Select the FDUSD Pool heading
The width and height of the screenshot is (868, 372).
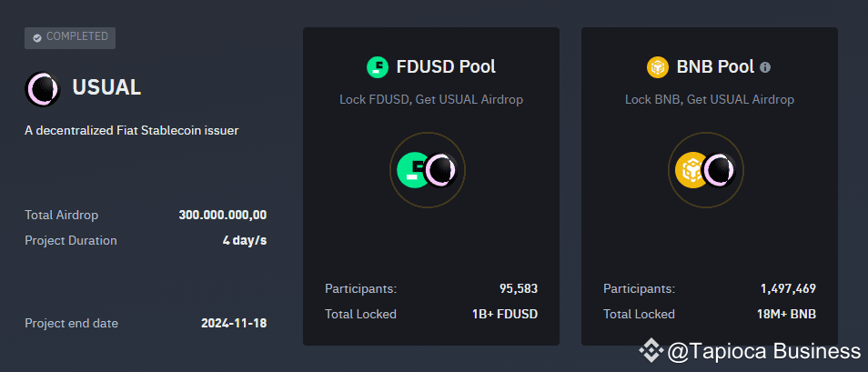[446, 67]
